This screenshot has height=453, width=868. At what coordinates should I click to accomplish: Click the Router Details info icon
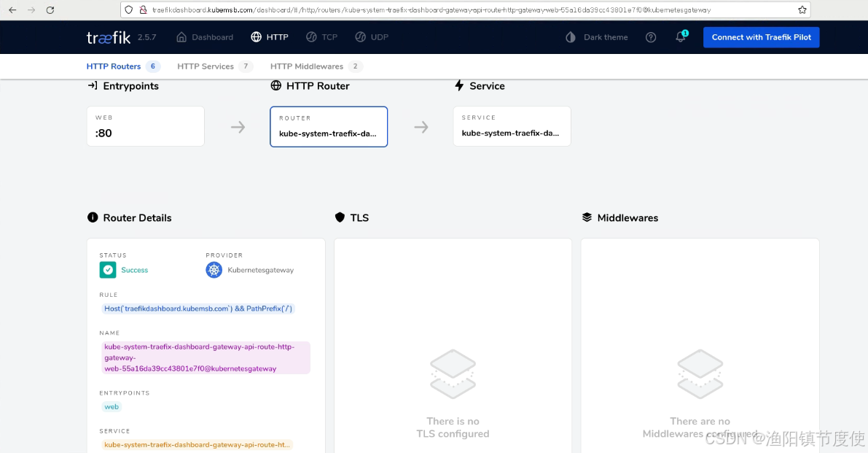tap(93, 217)
